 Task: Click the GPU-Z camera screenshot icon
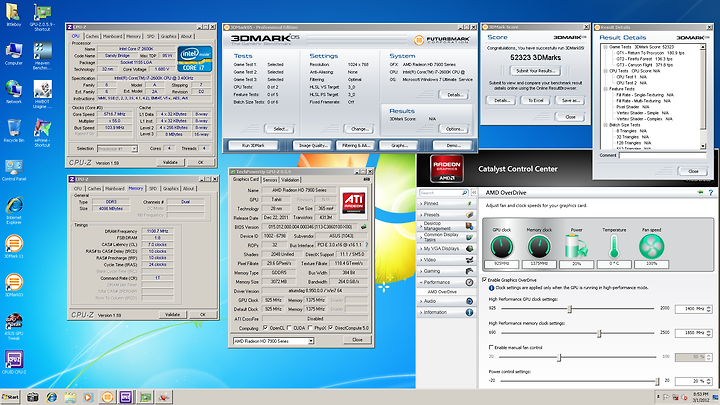tap(366, 180)
